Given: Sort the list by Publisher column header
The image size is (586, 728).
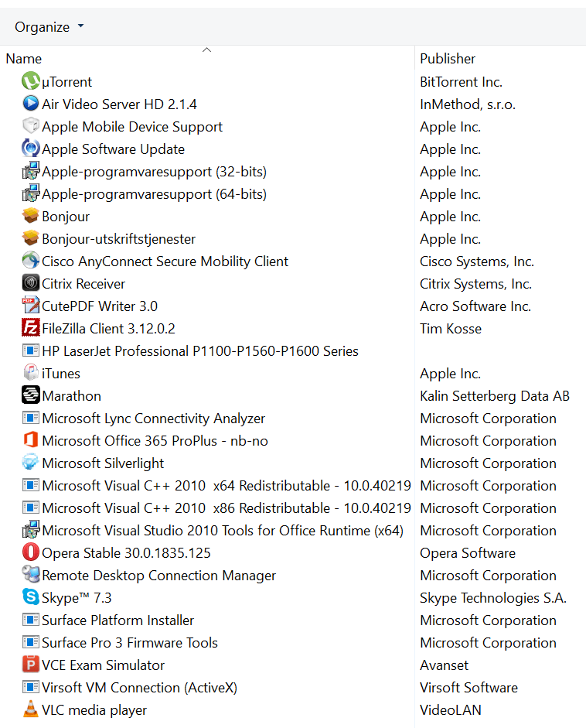Looking at the screenshot, I should (x=448, y=59).
